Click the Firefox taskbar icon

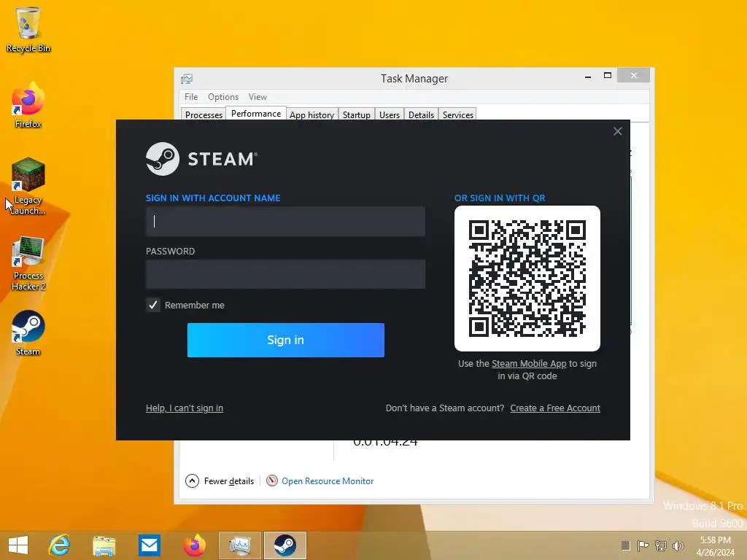[194, 545]
